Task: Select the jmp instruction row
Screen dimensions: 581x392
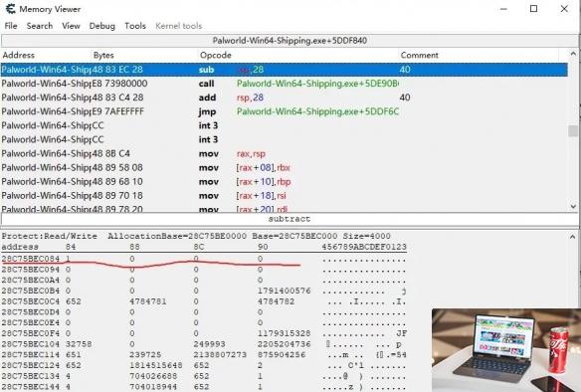Action: coord(285,111)
